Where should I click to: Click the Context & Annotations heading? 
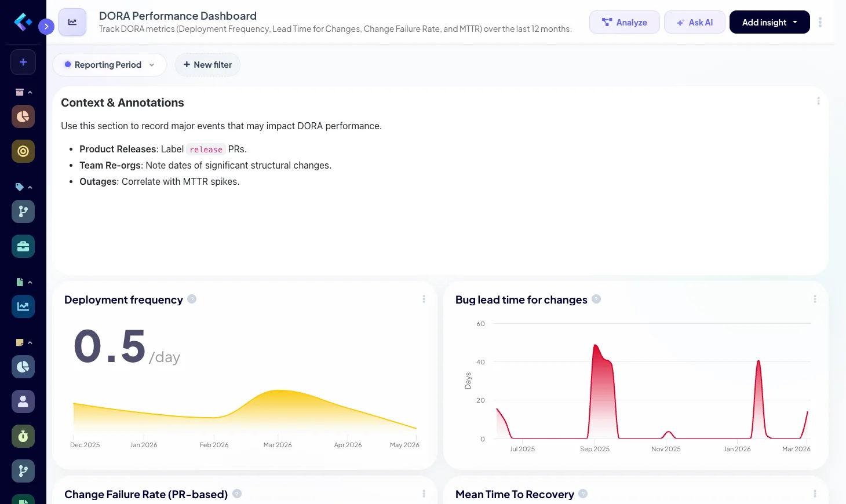122,103
